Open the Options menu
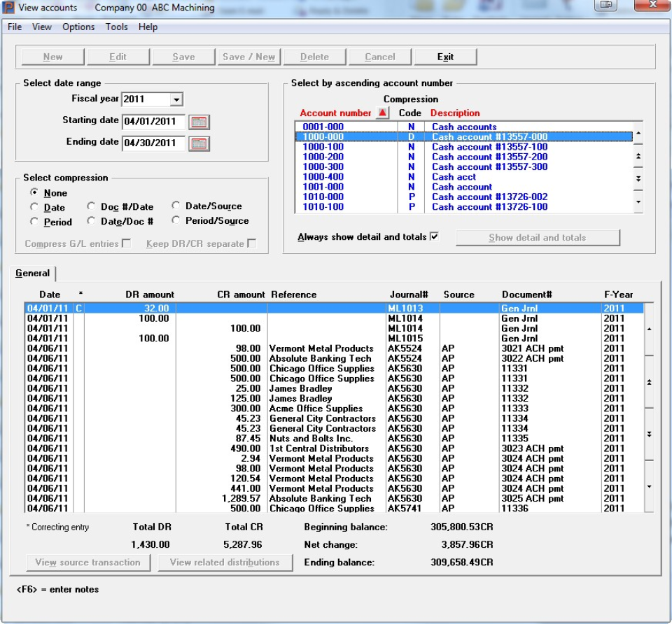The height and width of the screenshot is (624, 672). point(78,27)
